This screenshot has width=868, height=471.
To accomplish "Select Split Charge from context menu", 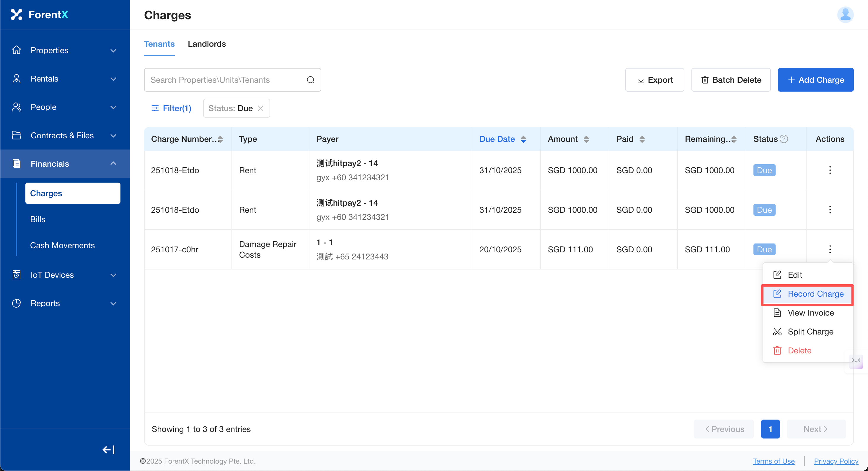I will pos(810,332).
